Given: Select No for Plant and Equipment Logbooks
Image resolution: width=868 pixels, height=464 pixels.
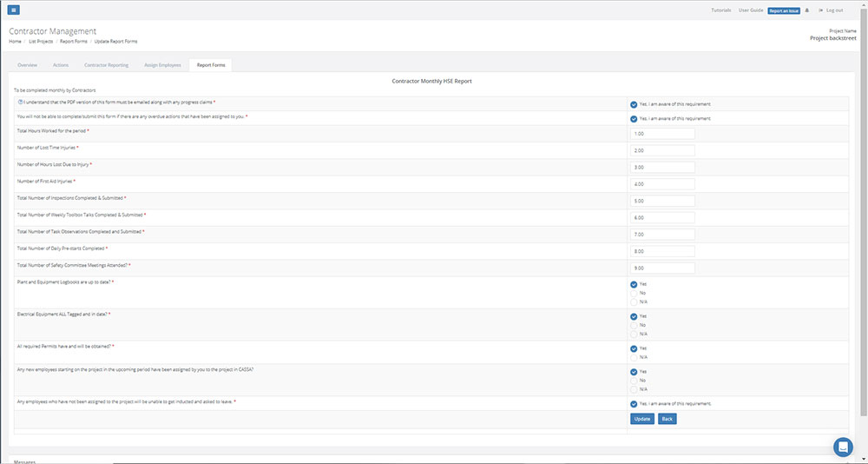Looking at the screenshot, I should [634, 293].
